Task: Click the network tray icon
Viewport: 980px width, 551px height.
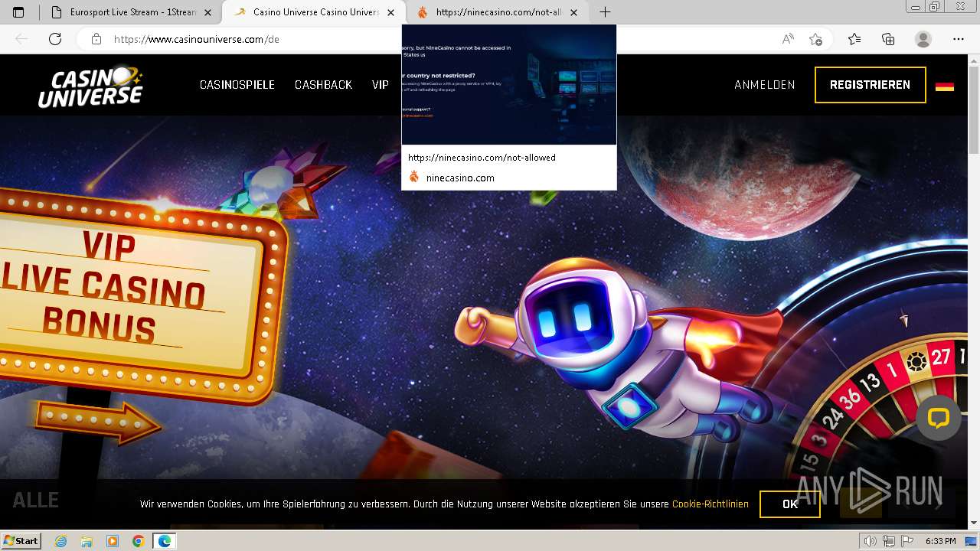Action: [890, 541]
